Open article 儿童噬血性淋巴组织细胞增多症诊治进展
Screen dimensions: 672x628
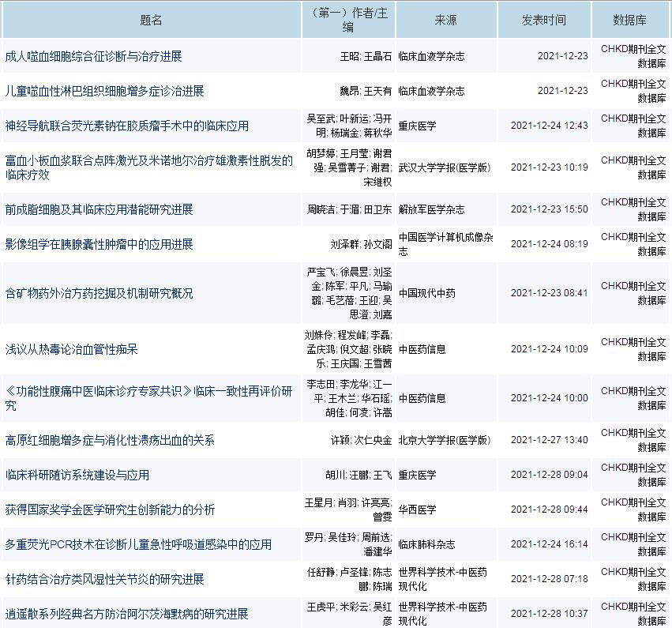pos(104,91)
